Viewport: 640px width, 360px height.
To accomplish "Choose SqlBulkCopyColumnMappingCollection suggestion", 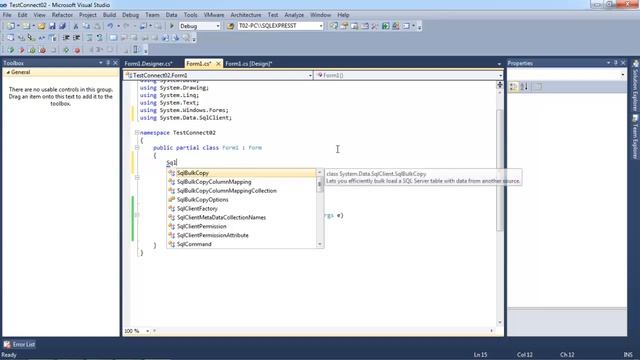I will [x=242, y=191].
